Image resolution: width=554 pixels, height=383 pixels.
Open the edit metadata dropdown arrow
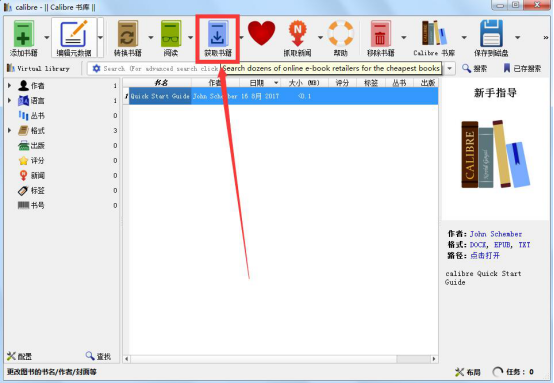pyautogui.click(x=100, y=37)
